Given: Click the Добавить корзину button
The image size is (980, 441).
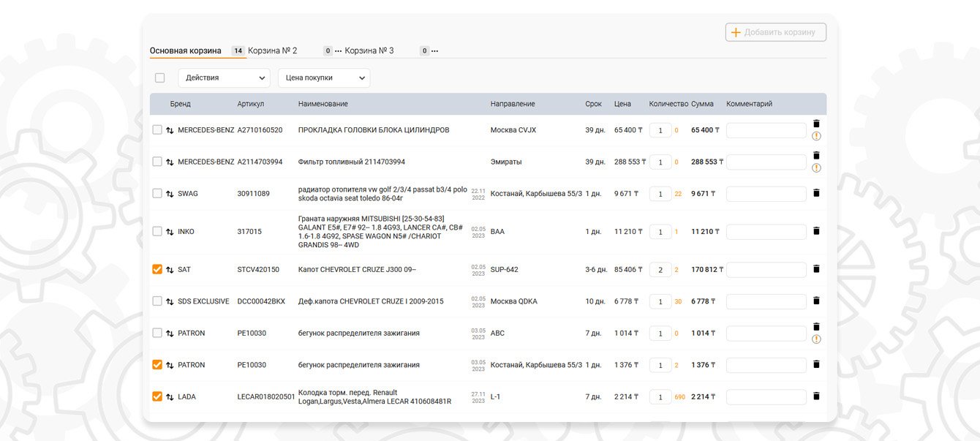Looking at the screenshot, I should pos(776,32).
